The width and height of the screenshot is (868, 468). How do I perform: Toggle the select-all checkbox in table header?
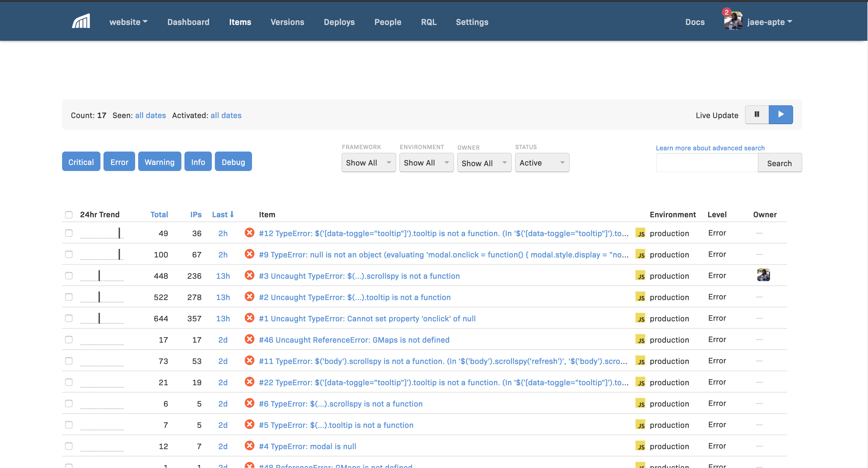click(69, 215)
